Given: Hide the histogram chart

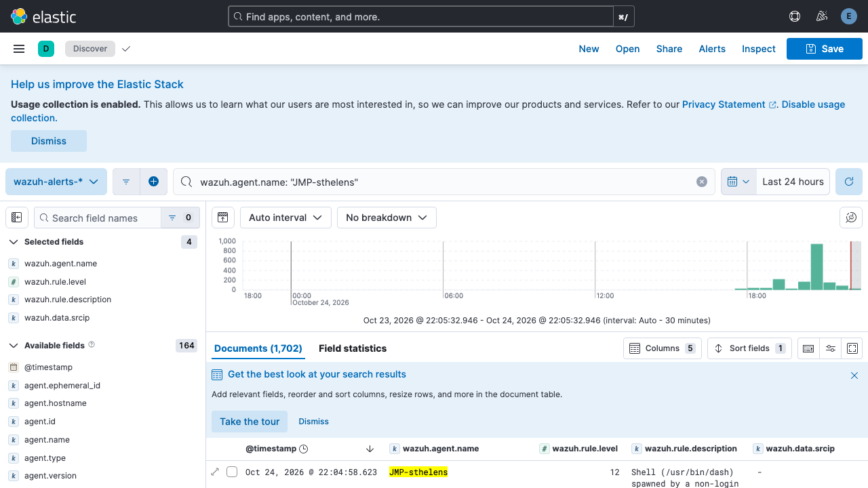Looking at the screenshot, I should pos(222,218).
